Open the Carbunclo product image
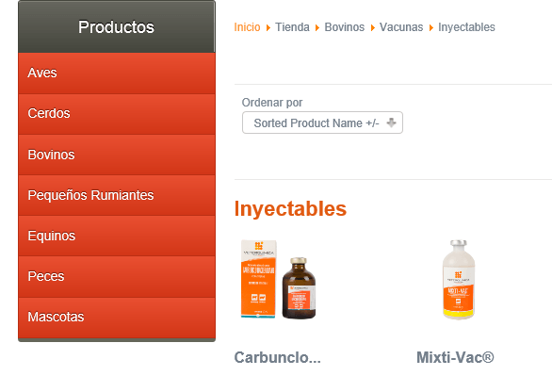Viewport: 552px width, 392px height. (x=278, y=279)
